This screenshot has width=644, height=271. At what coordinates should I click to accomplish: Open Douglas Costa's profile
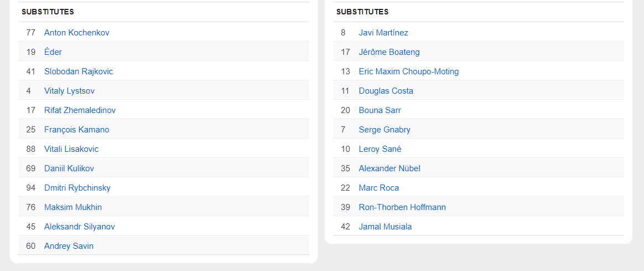click(x=386, y=91)
